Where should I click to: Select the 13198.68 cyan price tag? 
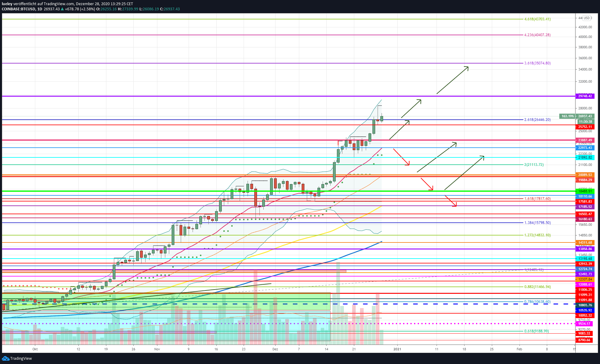pos(585,259)
